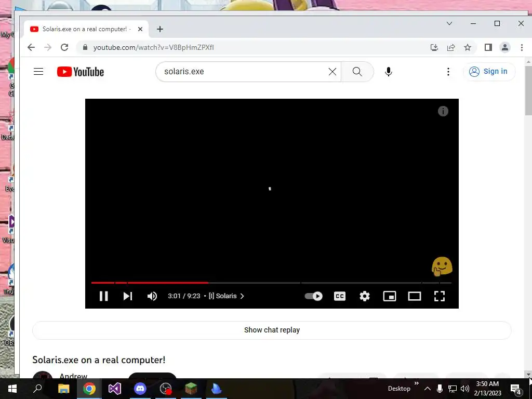Clear the search query
532x399 pixels.
pos(332,72)
